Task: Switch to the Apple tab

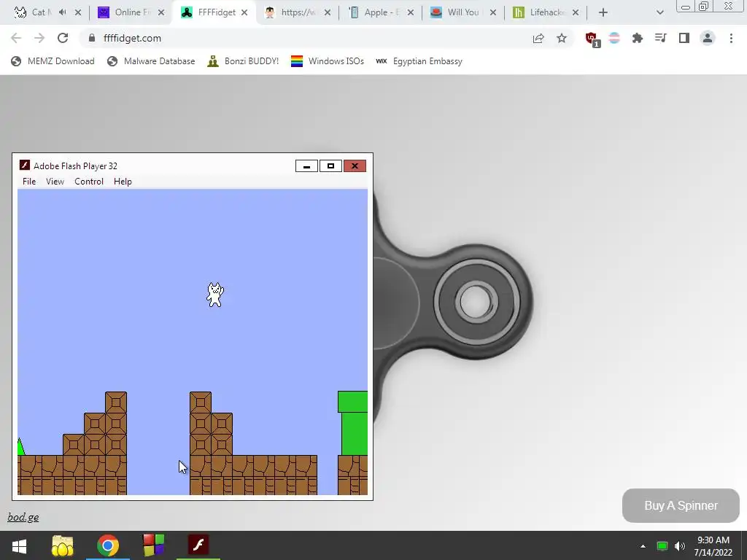Action: coord(374,12)
